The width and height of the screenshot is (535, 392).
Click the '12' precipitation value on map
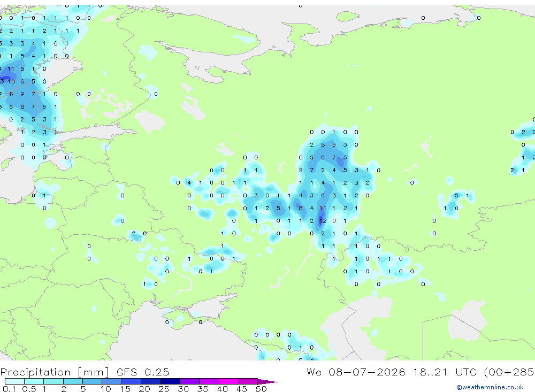323,221
